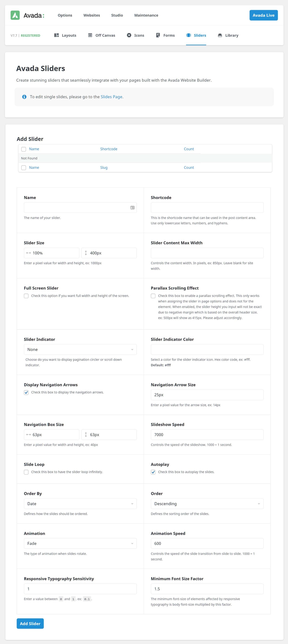This screenshot has height=644, width=288.
Task: Click the Library section icon
Action: click(219, 35)
